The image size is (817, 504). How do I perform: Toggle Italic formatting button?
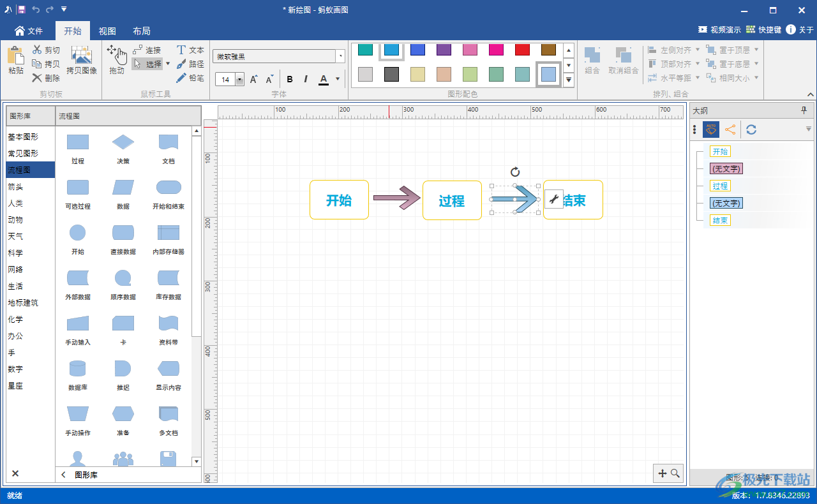tap(306, 79)
